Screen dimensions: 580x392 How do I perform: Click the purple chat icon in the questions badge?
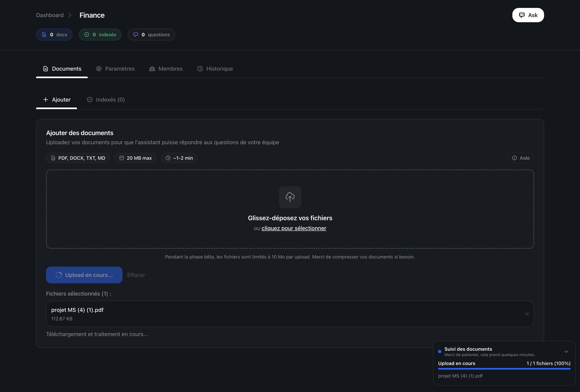point(136,35)
